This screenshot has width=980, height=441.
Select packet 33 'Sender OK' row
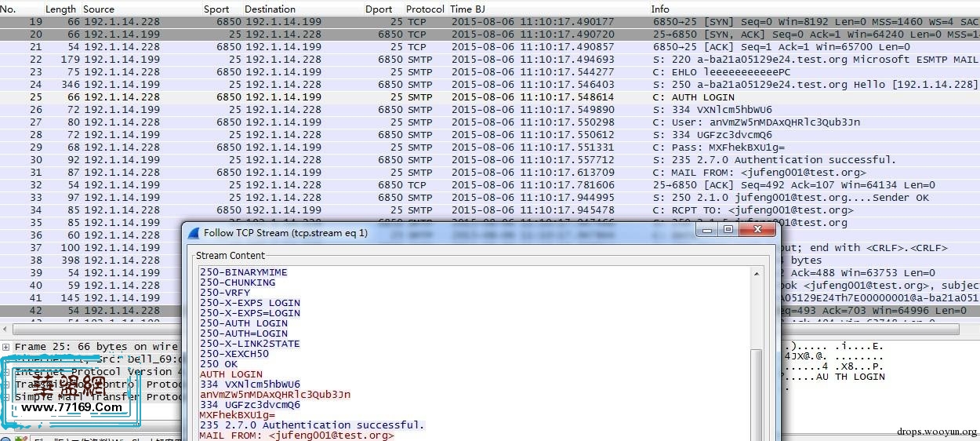pos(490,198)
